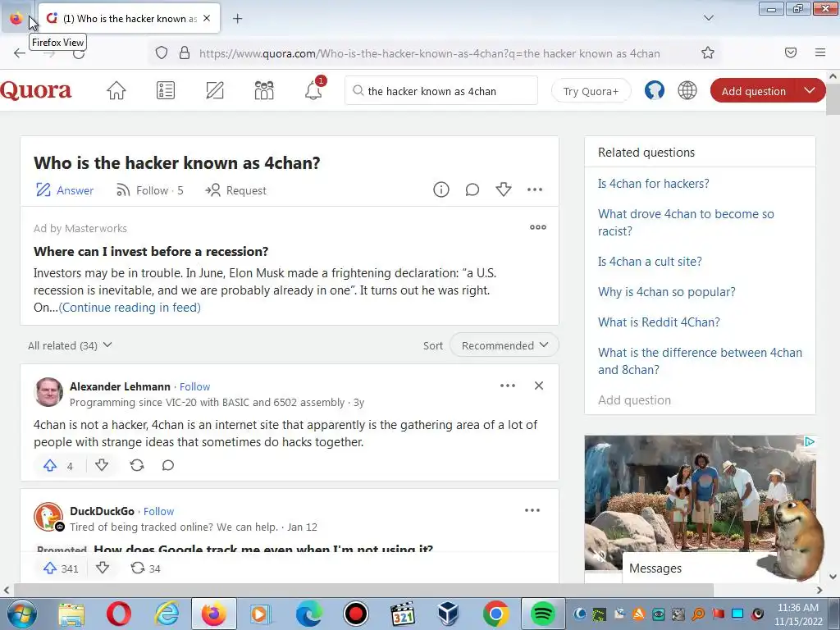The image size is (840, 630).
Task: Open 'Is 4chan a cult site?' link
Action: pos(650,262)
